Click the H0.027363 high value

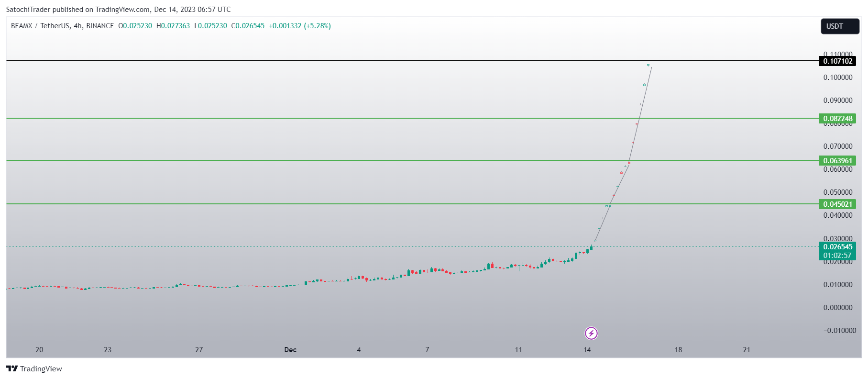173,26
